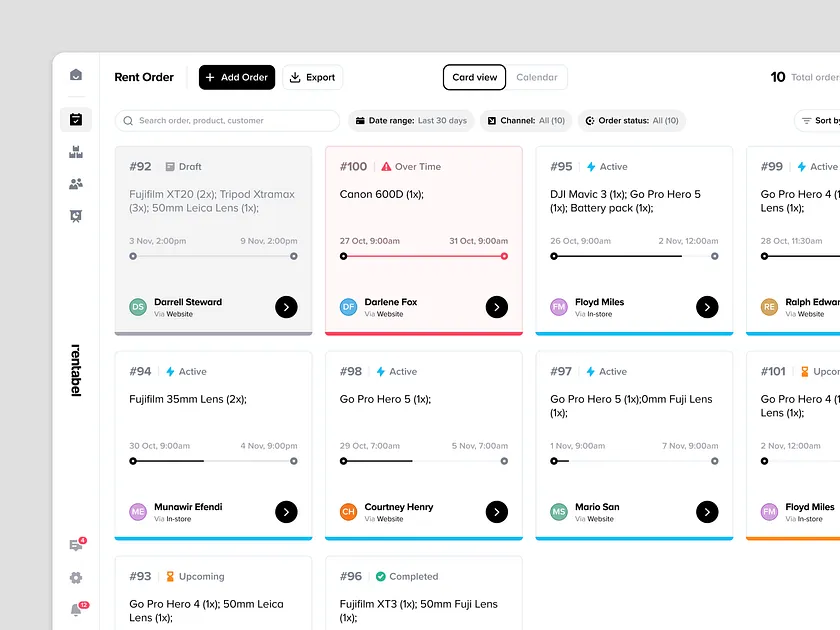Click the rental progress slider on order #92

[212, 256]
